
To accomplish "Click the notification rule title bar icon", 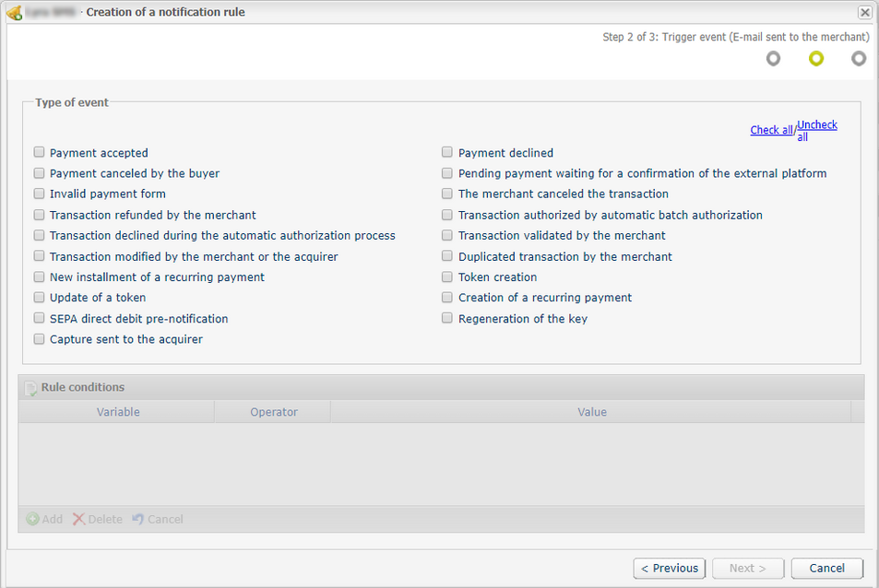I will click(x=15, y=12).
